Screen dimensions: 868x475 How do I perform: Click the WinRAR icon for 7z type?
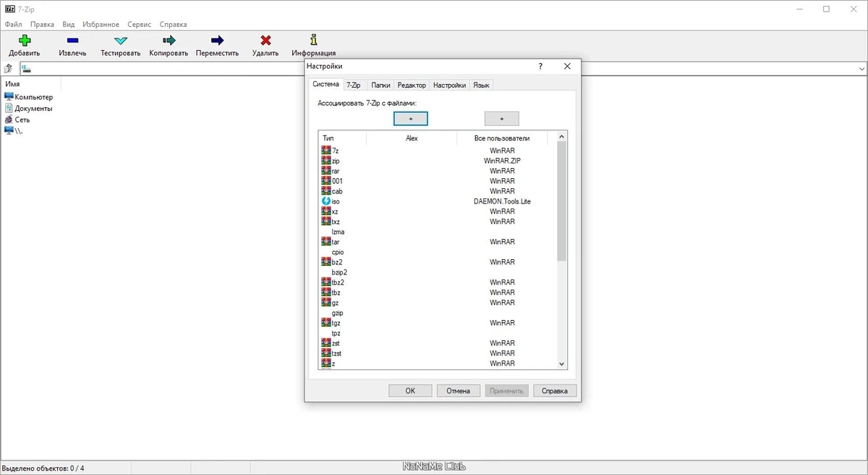(x=325, y=151)
